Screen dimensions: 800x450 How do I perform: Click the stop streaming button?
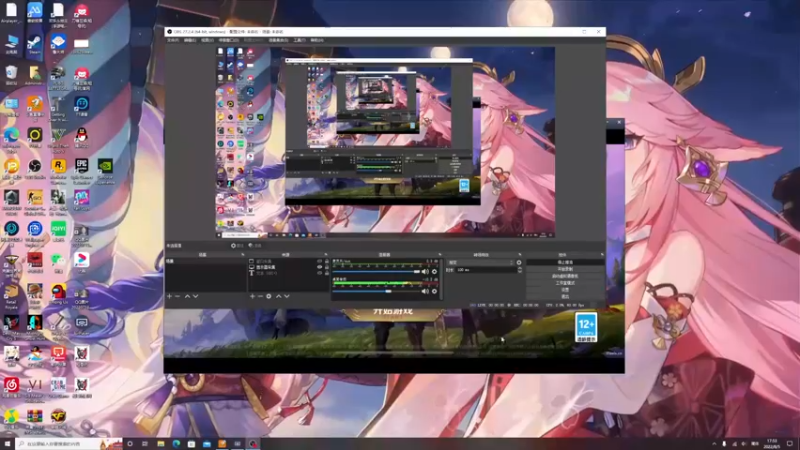tap(565, 262)
